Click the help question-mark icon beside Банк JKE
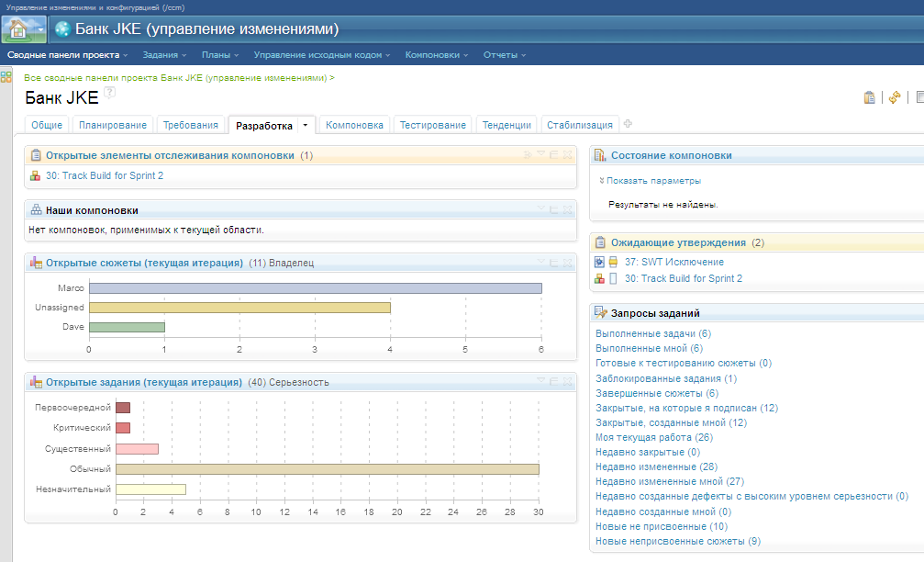The width and height of the screenshot is (924, 562). tap(109, 92)
